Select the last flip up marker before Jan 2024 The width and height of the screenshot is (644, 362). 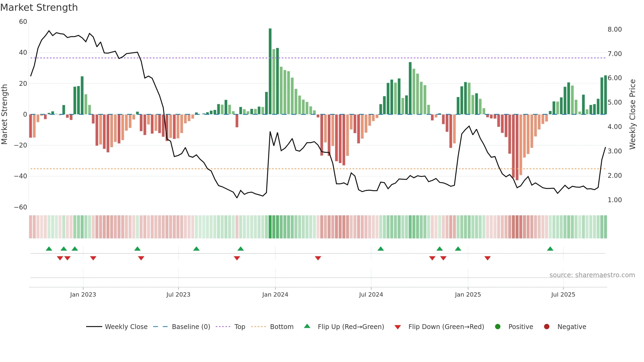(241, 249)
